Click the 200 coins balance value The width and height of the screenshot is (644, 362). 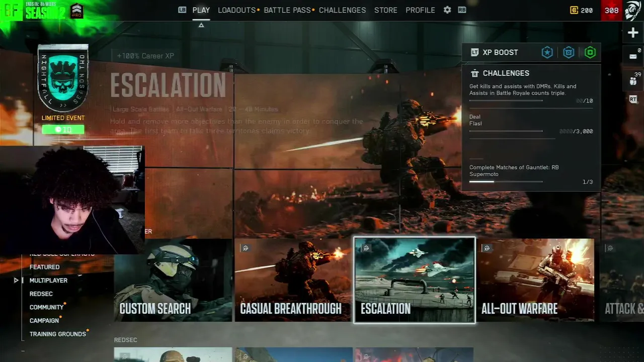coord(587,10)
